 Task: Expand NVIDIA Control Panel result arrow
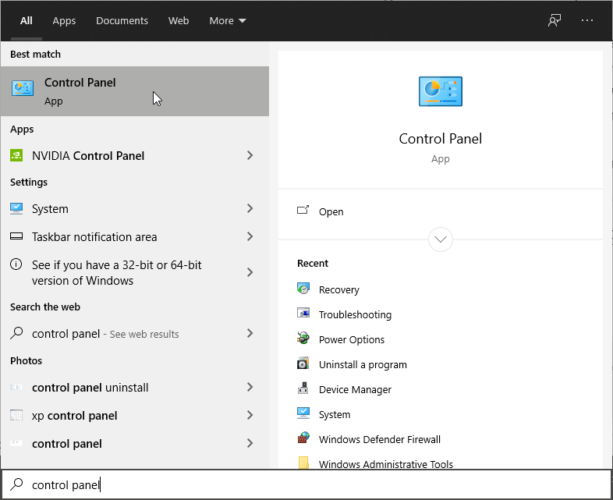click(x=250, y=155)
